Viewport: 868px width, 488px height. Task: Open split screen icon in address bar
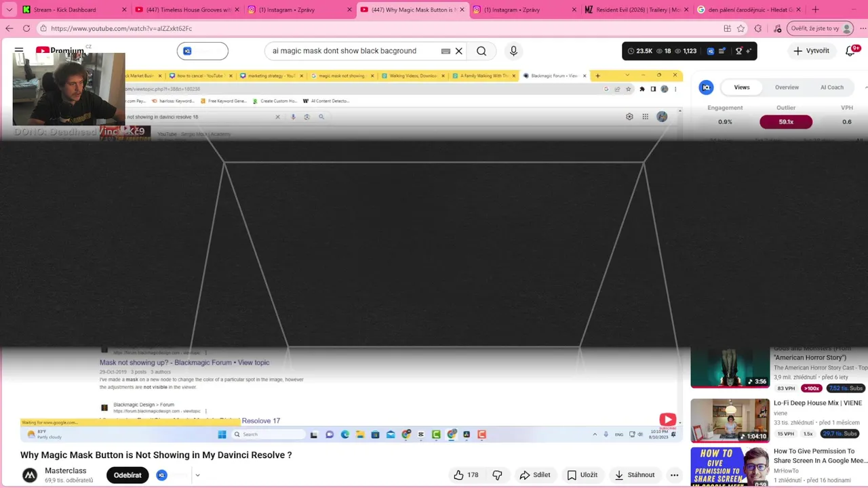point(727,28)
